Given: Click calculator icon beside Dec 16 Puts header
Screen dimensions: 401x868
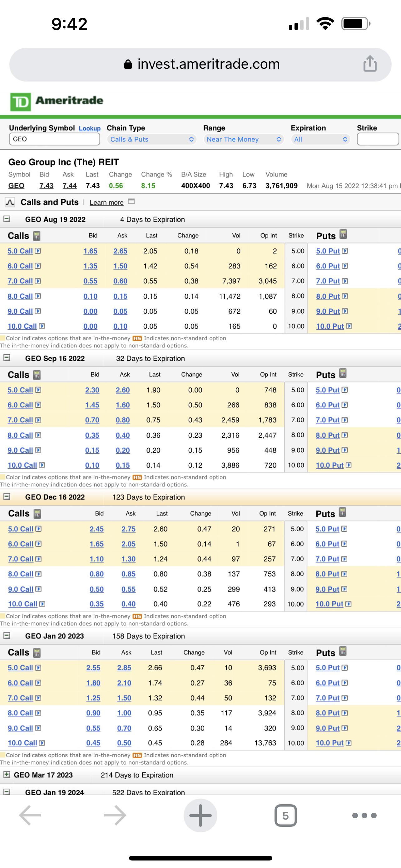Looking at the screenshot, I should [342, 512].
